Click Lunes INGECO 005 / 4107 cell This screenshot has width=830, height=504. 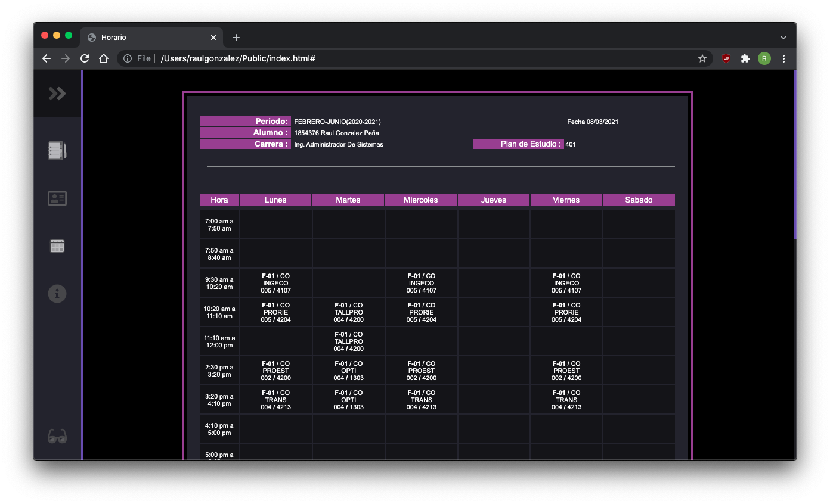click(x=275, y=283)
